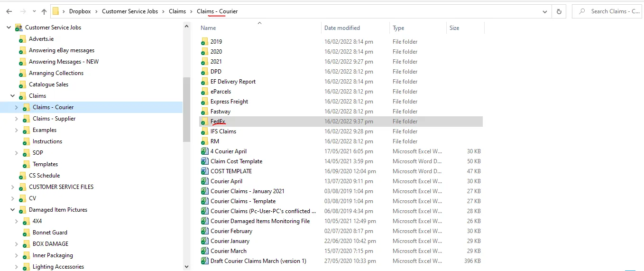Select the Courier February file name
This screenshot has width=644, height=271.
click(231, 231)
